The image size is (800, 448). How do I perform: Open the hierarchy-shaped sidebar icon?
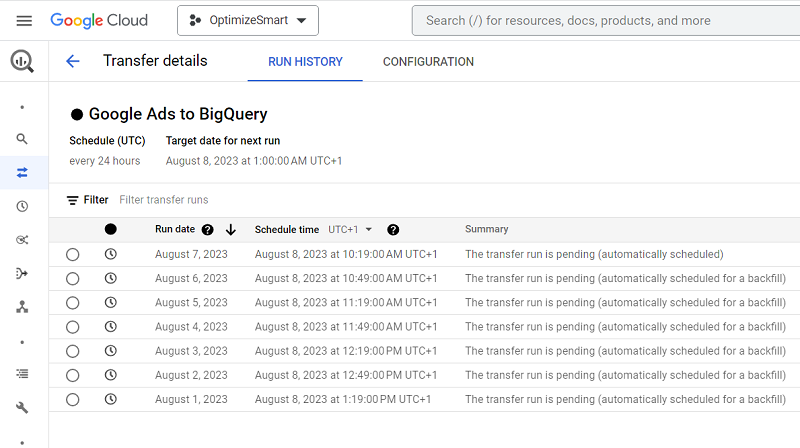click(x=22, y=307)
